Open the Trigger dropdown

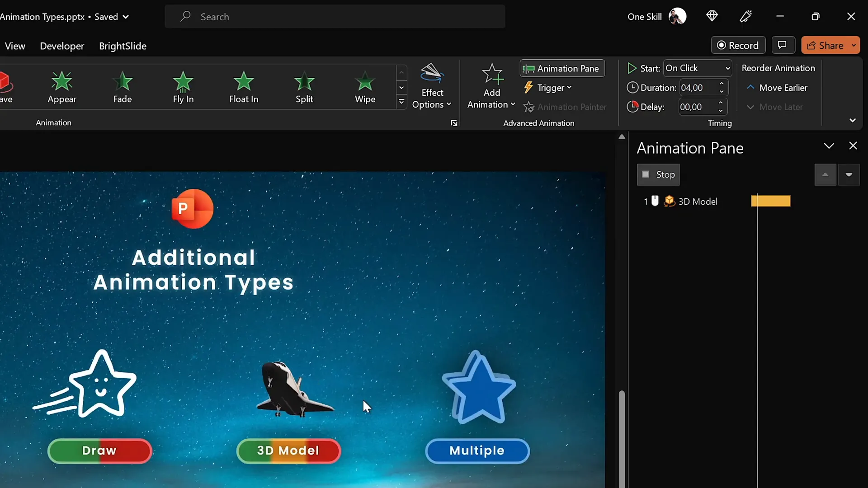pyautogui.click(x=548, y=88)
